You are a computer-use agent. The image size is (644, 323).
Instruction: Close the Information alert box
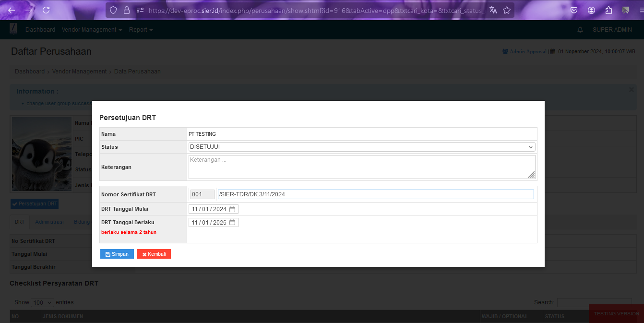click(632, 90)
